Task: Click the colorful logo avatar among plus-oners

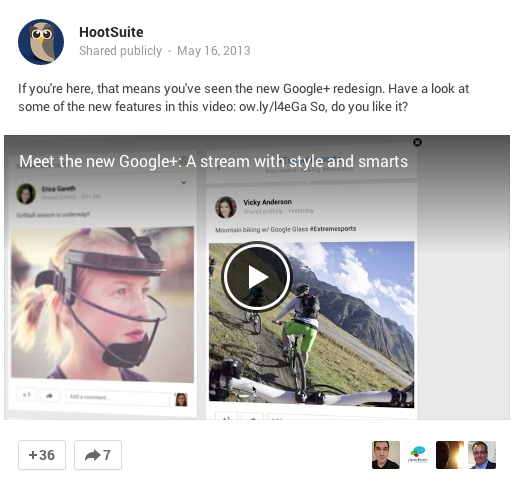Action: (418, 455)
